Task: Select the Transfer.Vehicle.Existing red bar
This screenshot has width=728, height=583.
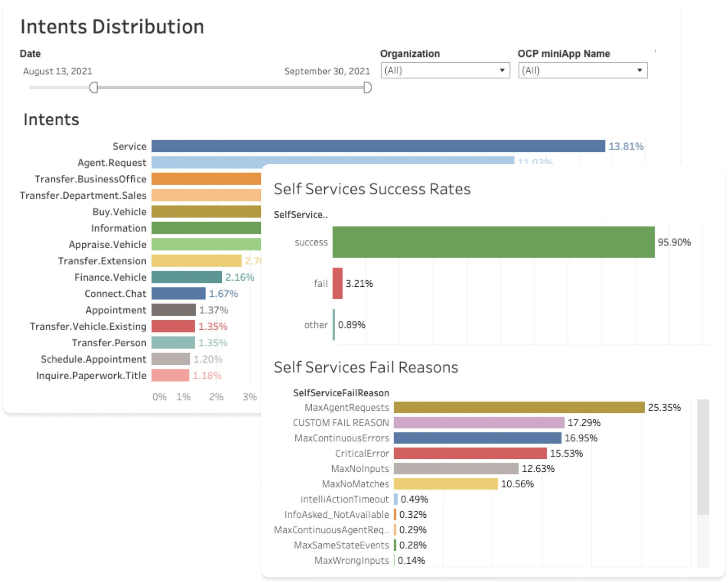Action: 173,327
